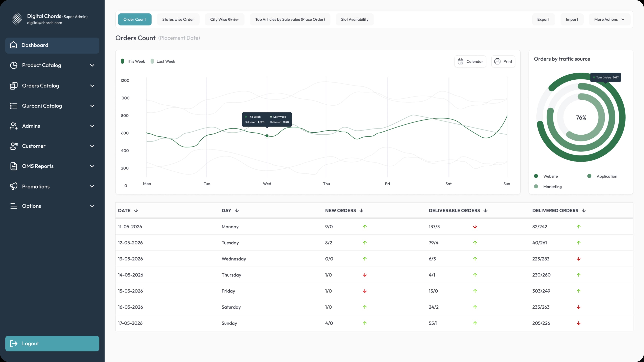
Task: Expand the Qurbani Catalog chevron
Action: coord(92,106)
